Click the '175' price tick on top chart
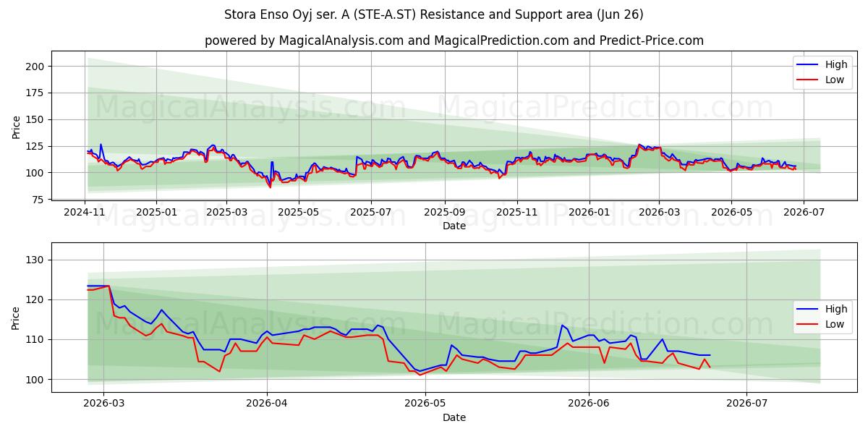This screenshot has height=434, width=868. point(35,93)
